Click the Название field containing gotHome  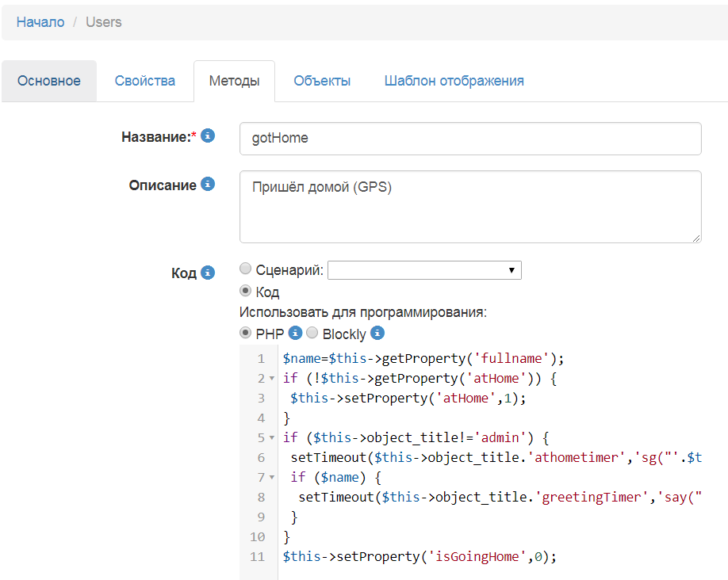(x=470, y=139)
